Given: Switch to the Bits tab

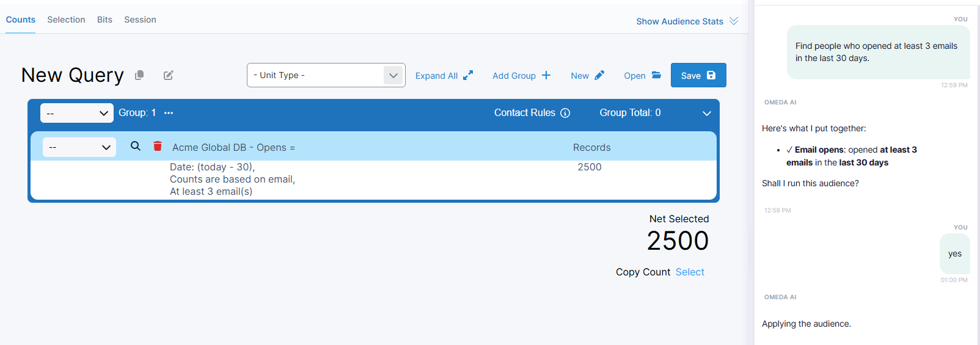Looking at the screenshot, I should pos(104,20).
